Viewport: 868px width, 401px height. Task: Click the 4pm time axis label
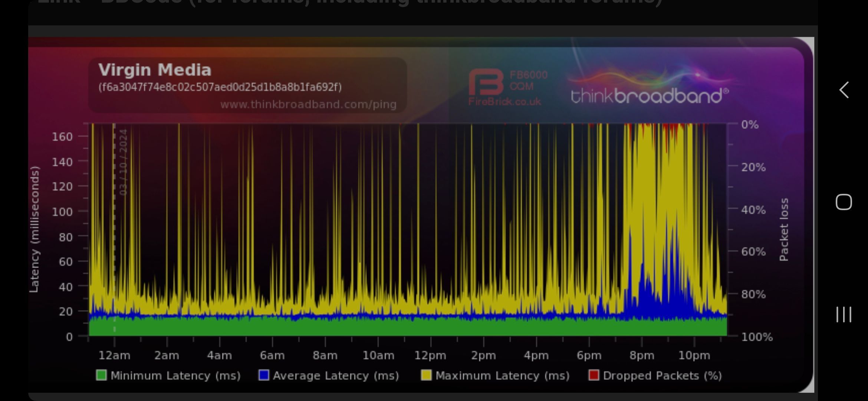point(536,356)
